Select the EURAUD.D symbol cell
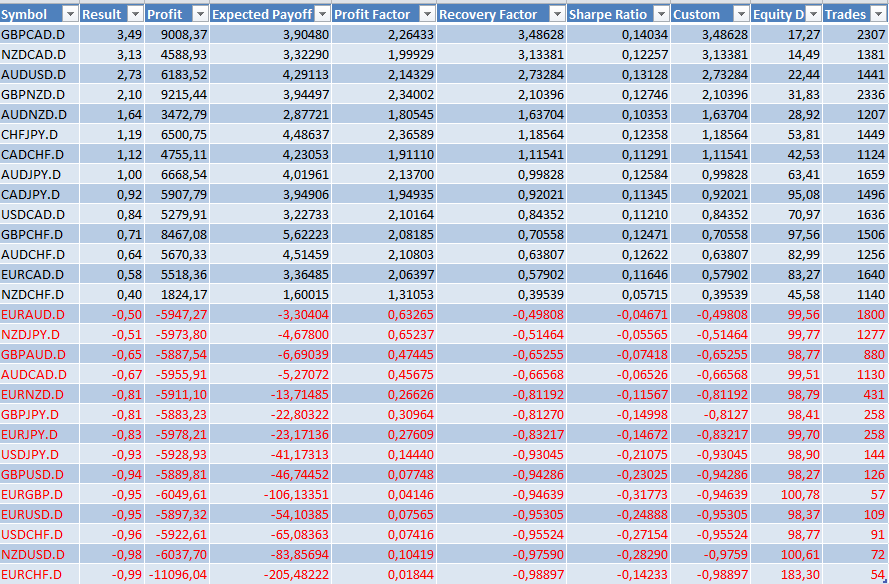Image resolution: width=889 pixels, height=584 pixels. pos(40,314)
